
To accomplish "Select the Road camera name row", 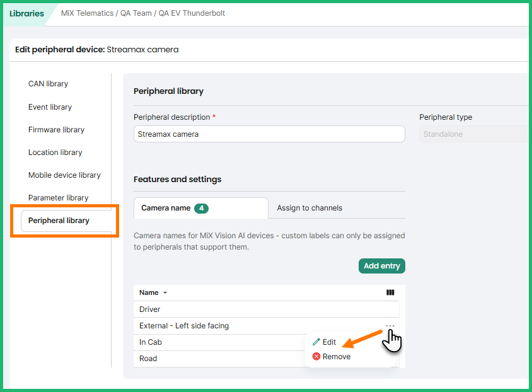I will coord(148,359).
